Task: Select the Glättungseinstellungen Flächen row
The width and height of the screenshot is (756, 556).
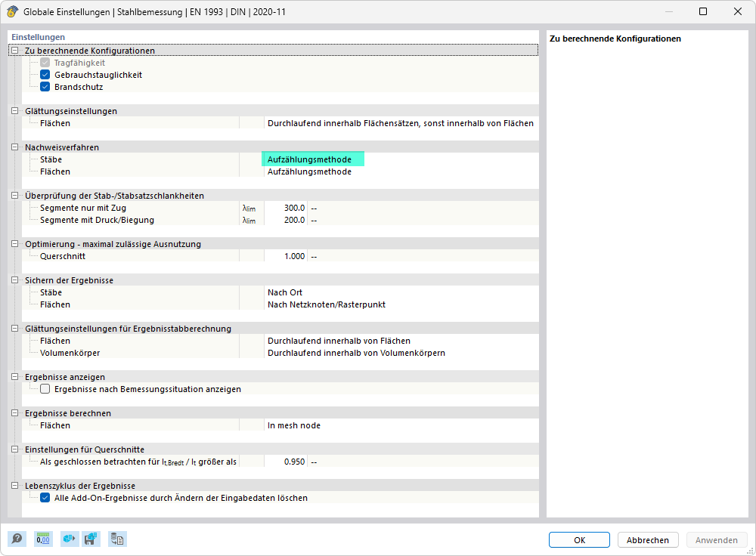Action: point(280,123)
